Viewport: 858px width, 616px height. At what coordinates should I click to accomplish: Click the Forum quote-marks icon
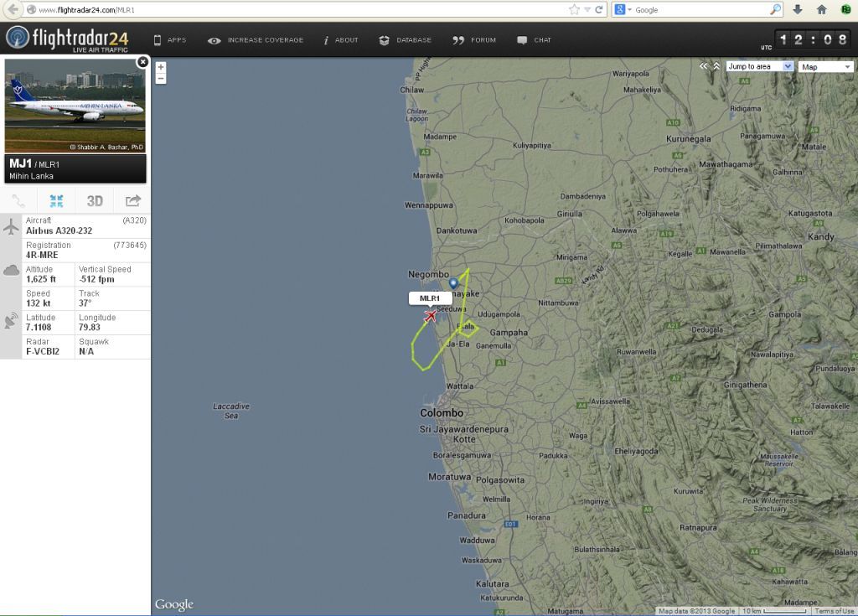(458, 40)
